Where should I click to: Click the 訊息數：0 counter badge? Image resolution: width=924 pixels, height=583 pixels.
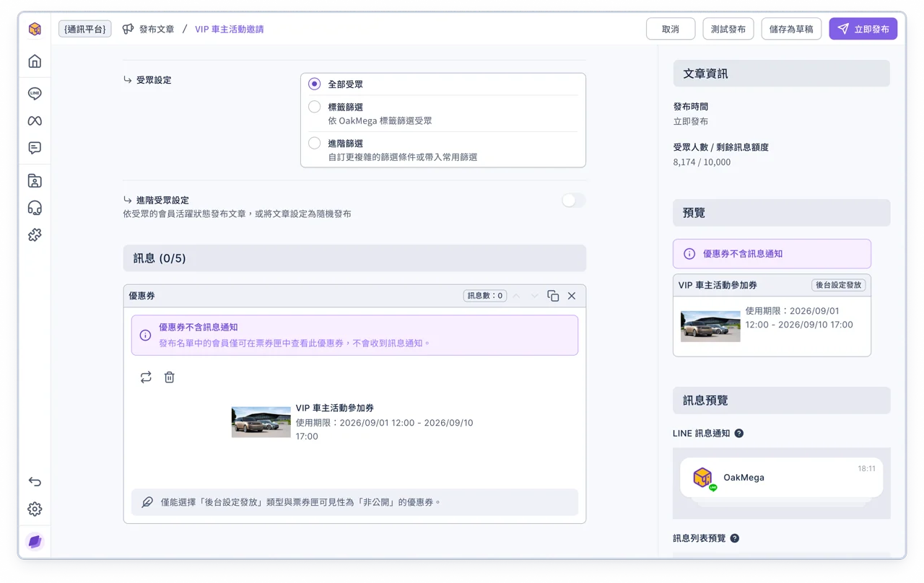485,296
